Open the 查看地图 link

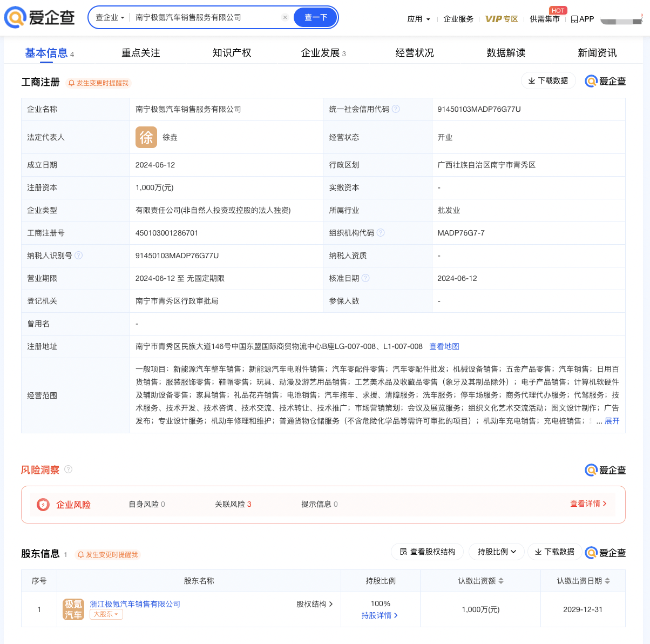point(444,346)
